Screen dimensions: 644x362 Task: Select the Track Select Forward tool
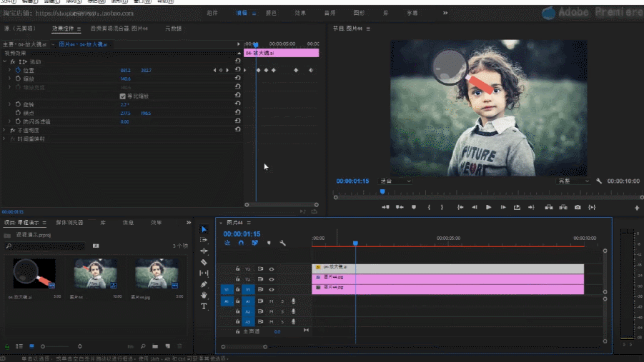[204, 240]
